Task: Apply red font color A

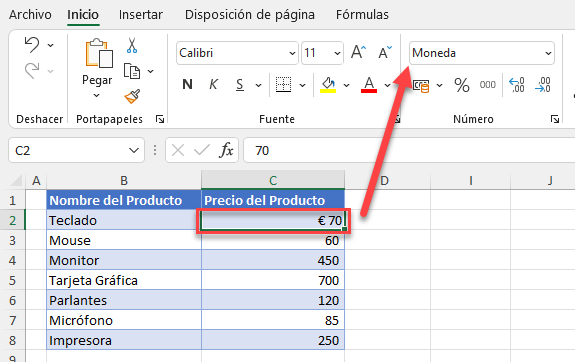Action: point(369,85)
